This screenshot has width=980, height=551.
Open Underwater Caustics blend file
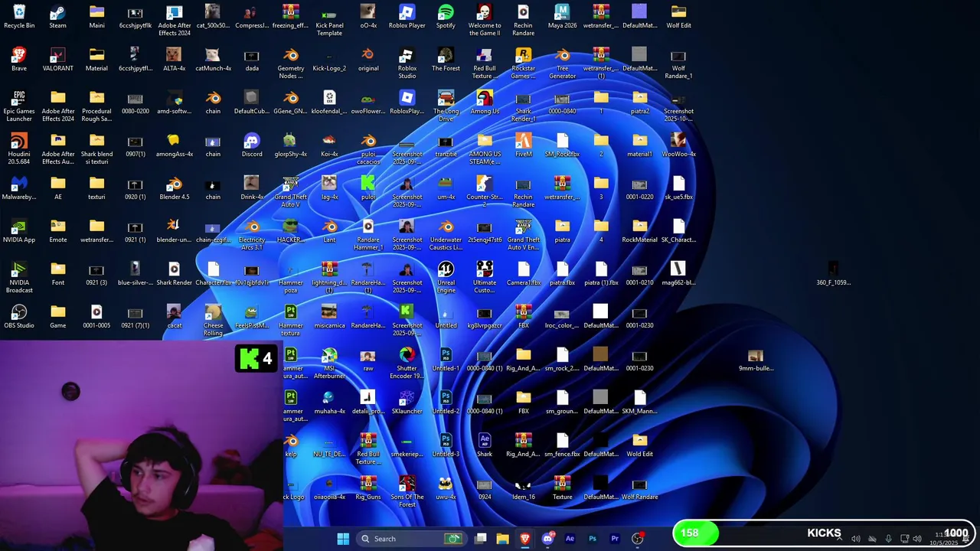point(446,234)
